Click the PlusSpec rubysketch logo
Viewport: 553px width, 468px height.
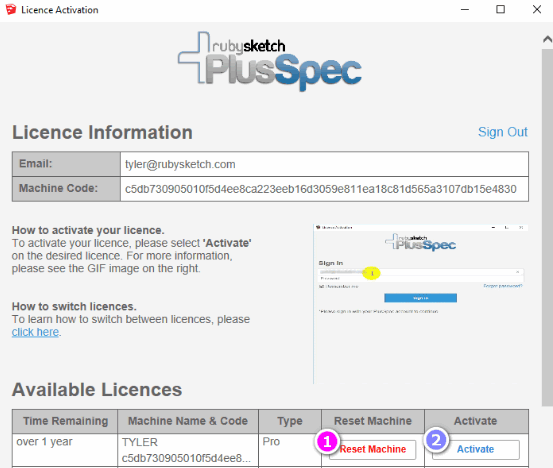click(270, 62)
